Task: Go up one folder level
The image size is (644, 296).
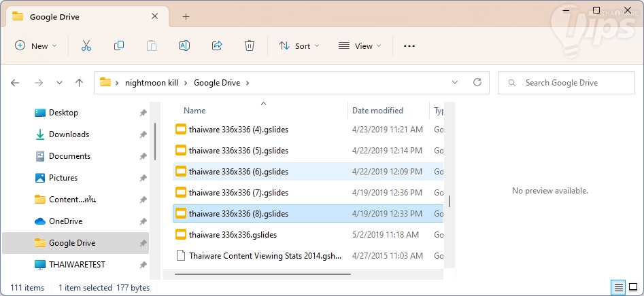Action: click(x=80, y=83)
